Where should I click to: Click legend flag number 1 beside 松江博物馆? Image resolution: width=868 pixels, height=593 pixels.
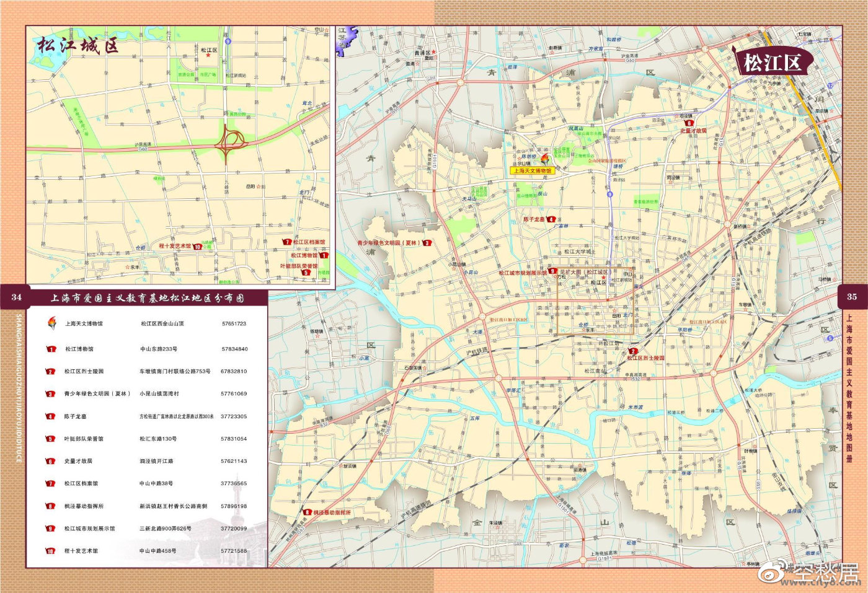coord(51,349)
